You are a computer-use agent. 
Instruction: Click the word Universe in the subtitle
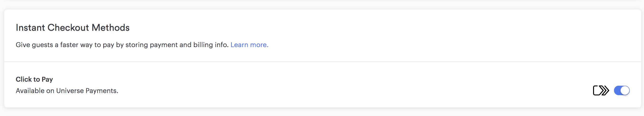[70, 91]
